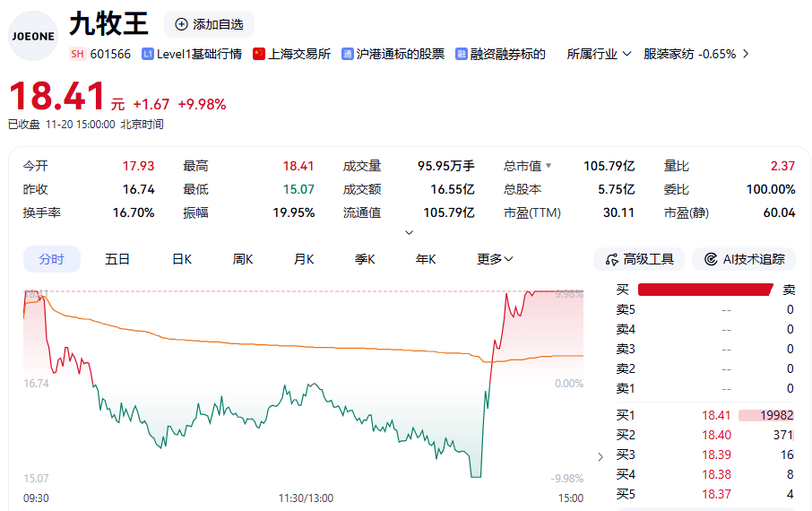
Task: Click the buy/sell ratio red bar
Action: [x=704, y=290]
